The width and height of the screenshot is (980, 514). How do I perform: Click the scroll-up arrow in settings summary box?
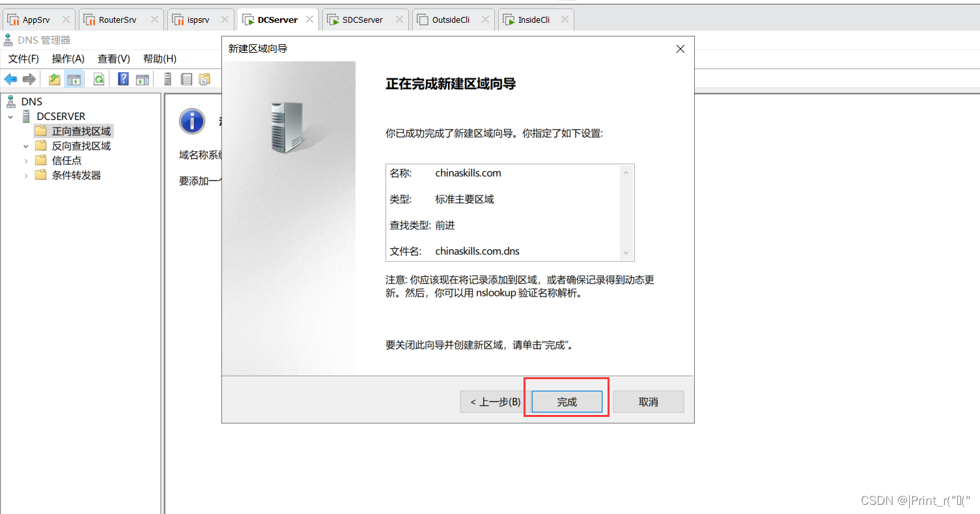point(626,171)
